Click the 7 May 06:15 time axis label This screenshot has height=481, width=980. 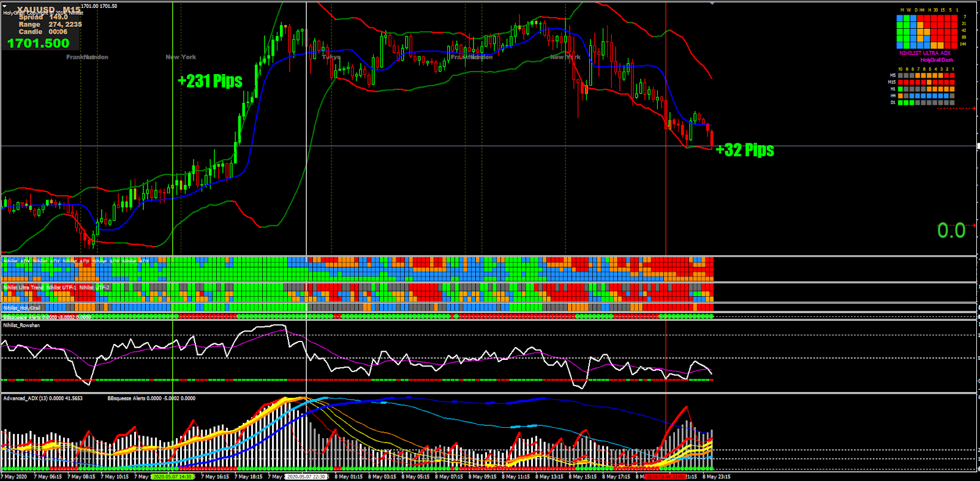48,477
